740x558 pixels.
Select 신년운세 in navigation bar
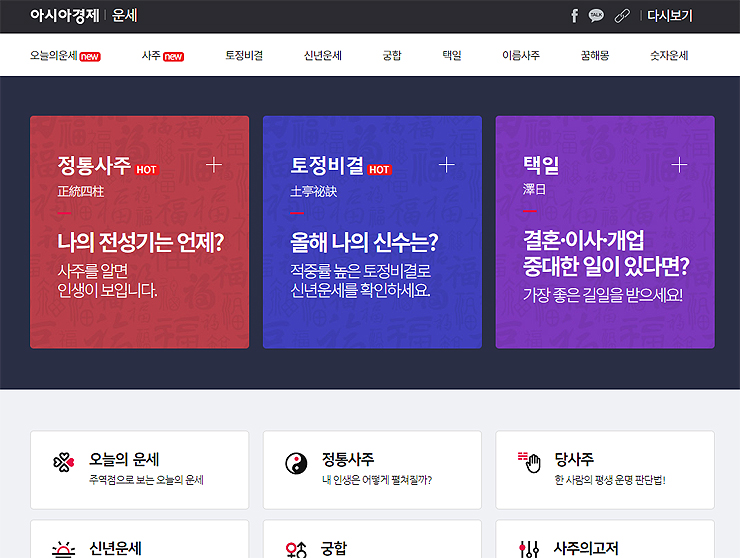point(323,55)
